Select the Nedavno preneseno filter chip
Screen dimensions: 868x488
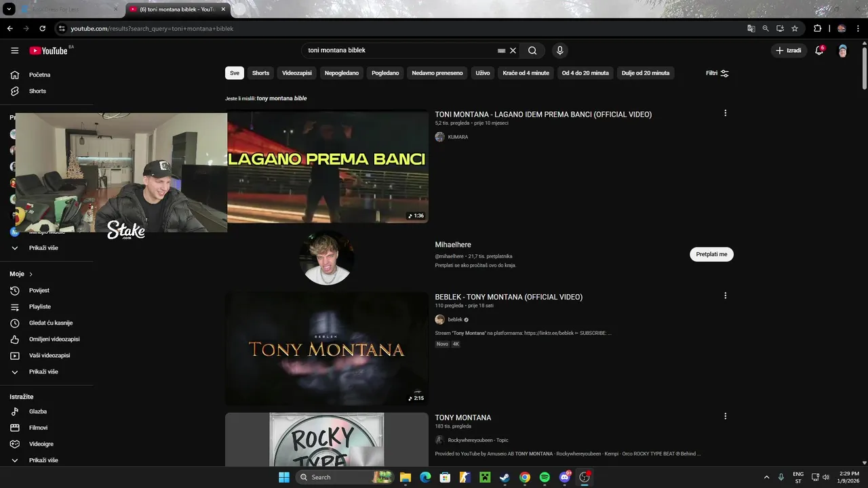437,73
